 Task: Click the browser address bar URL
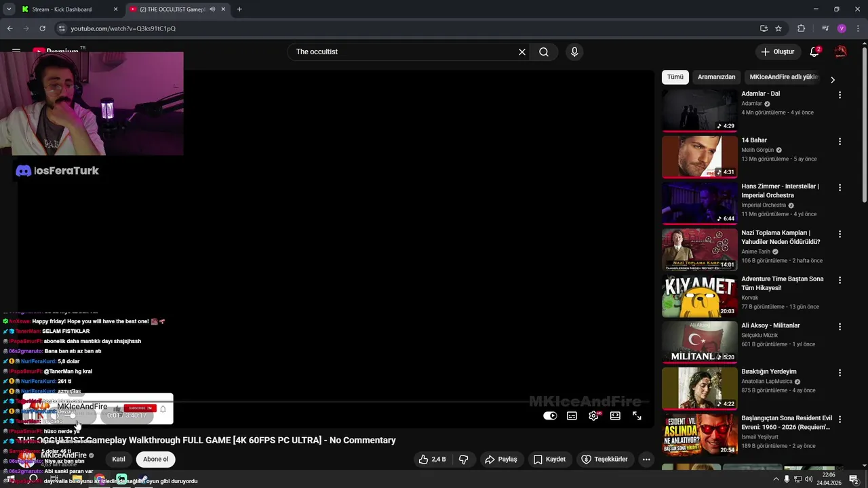click(x=123, y=28)
